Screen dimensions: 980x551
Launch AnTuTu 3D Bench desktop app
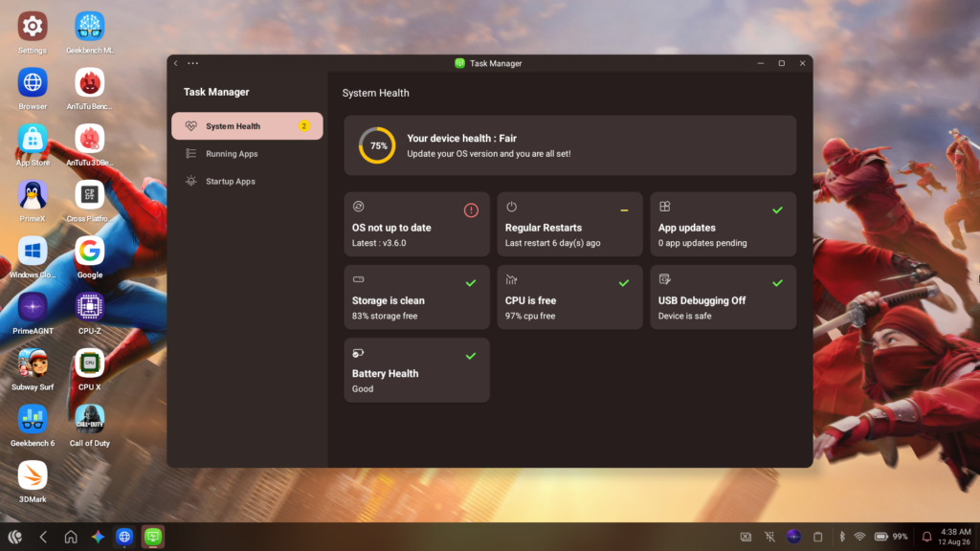(x=89, y=139)
